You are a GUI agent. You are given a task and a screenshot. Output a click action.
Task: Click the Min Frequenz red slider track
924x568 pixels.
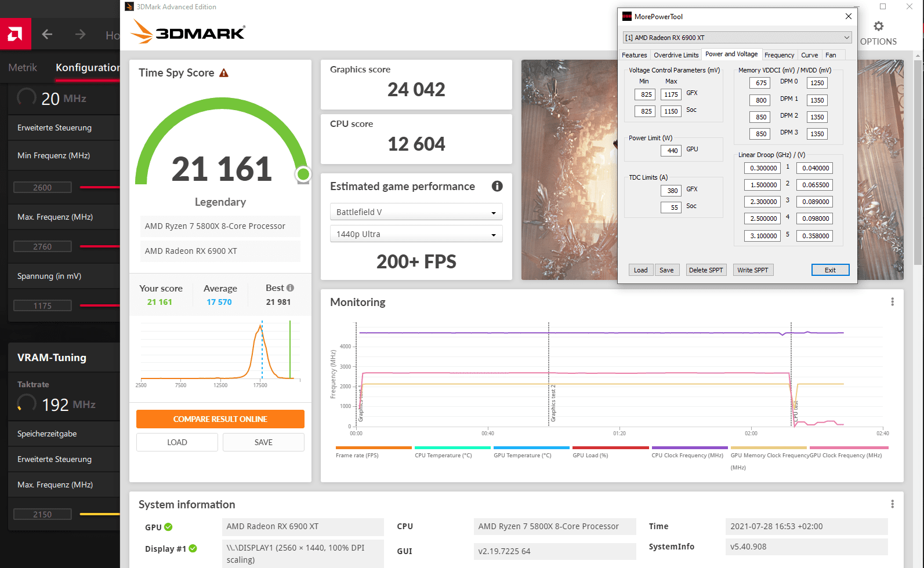point(100,187)
